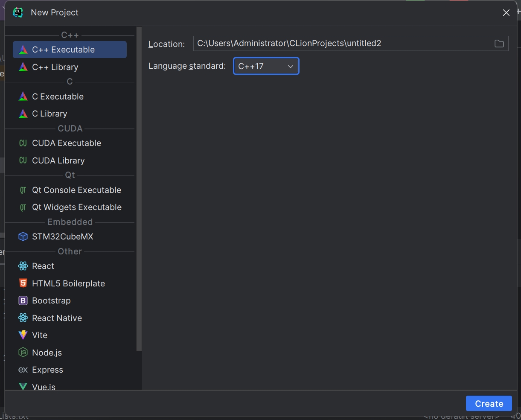Click the STM32CubeMX cube icon
The width and height of the screenshot is (521, 420).
click(23, 236)
